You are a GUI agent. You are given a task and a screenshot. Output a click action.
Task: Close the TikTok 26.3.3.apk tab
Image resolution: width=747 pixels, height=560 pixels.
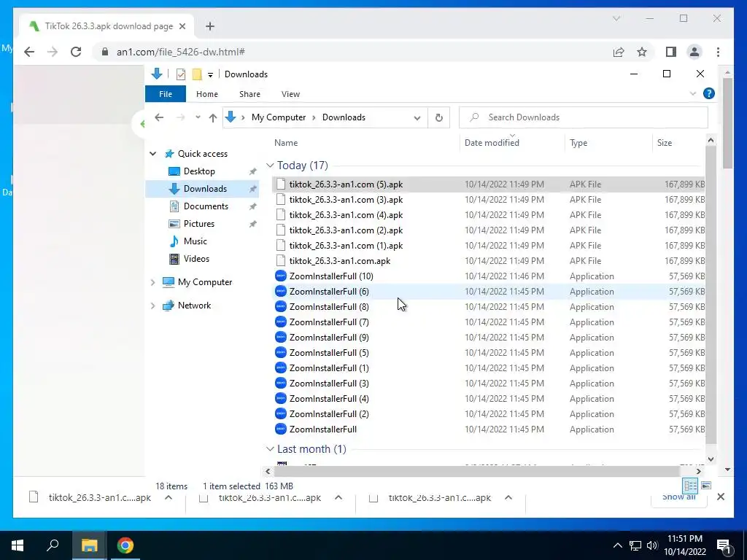click(x=182, y=26)
